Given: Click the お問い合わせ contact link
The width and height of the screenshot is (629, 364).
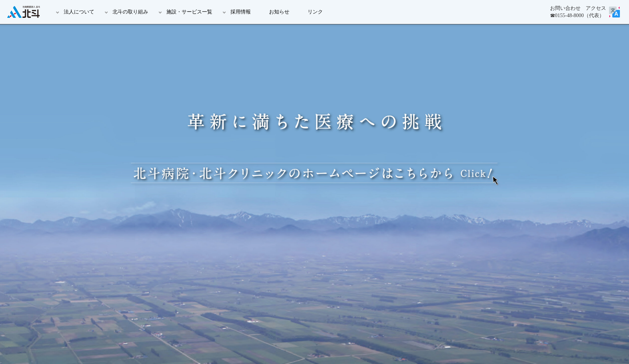Looking at the screenshot, I should [x=565, y=8].
